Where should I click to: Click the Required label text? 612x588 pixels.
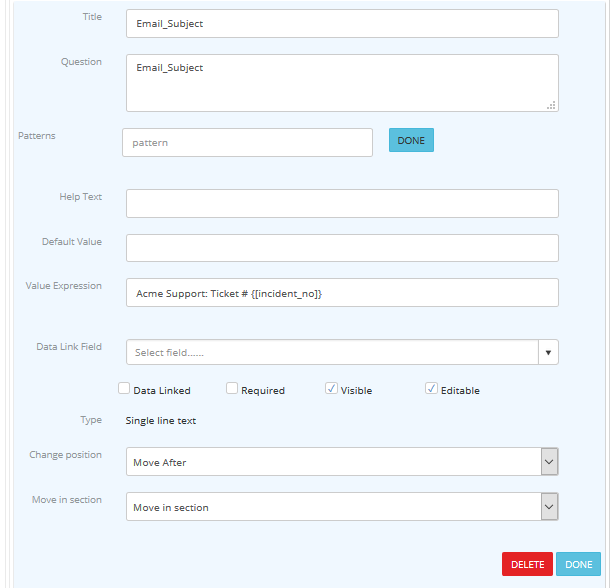pos(263,391)
